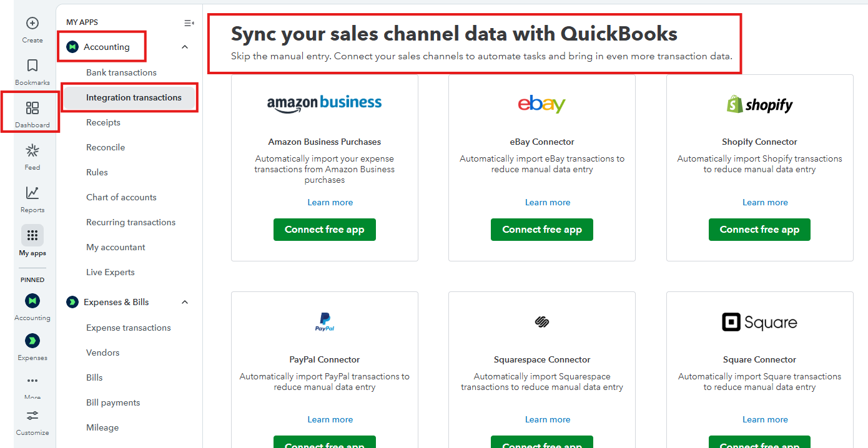Open Bookmarks in the left rail
Image resolution: width=868 pixels, height=448 pixels.
coord(32,66)
